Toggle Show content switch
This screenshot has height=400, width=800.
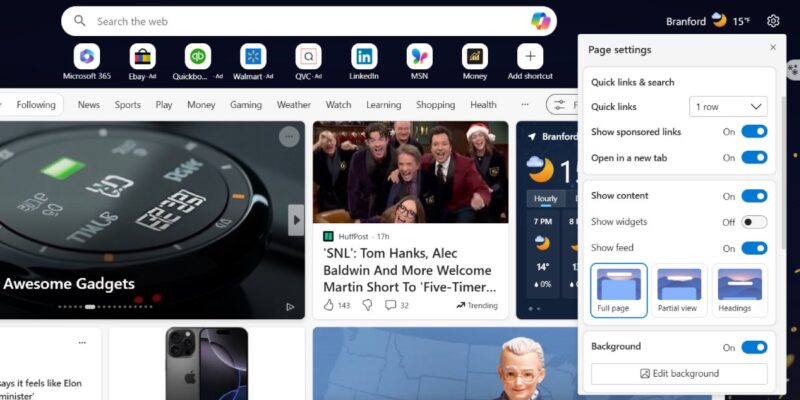[754, 196]
